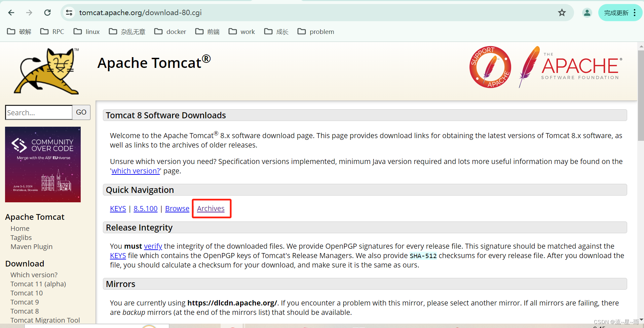
Task: Click the 'Apache Tomcat' page title heading
Action: (154, 63)
